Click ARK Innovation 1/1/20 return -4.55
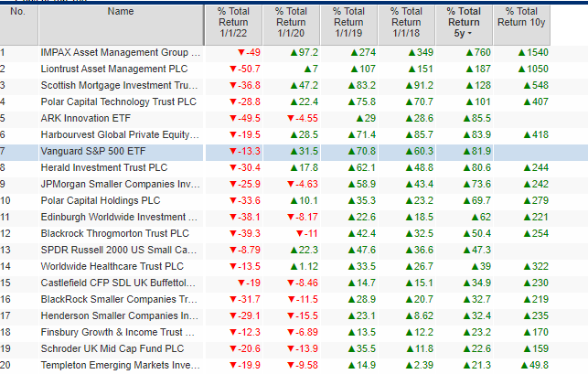588x374 pixels. [x=303, y=119]
